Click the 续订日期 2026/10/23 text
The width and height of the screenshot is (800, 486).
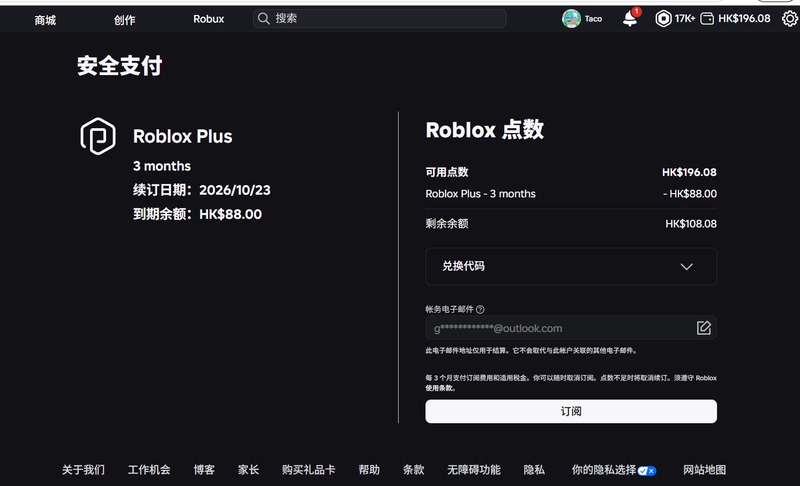tap(202, 190)
